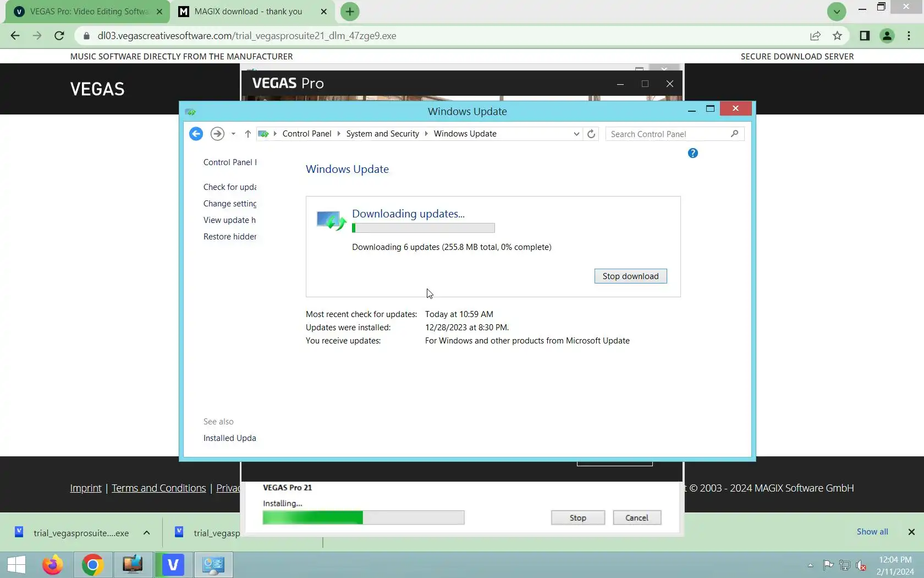Expand the breadcrumb arrow before Control Panel
This screenshot has height=578, width=924.
point(275,134)
